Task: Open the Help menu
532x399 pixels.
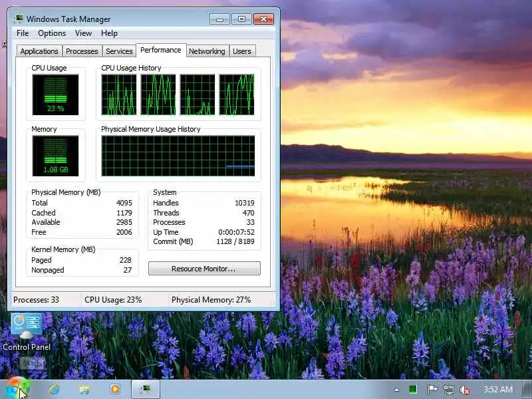Action: [x=109, y=33]
